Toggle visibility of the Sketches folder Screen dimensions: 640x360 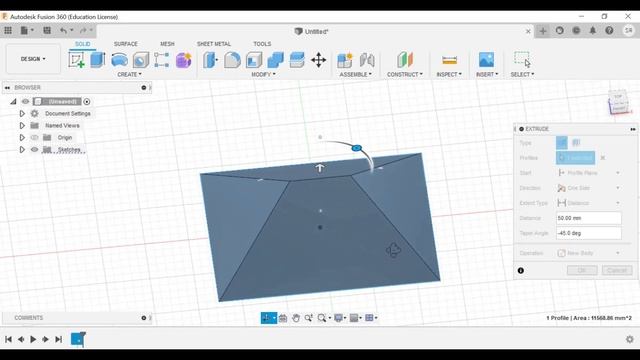click(35, 150)
